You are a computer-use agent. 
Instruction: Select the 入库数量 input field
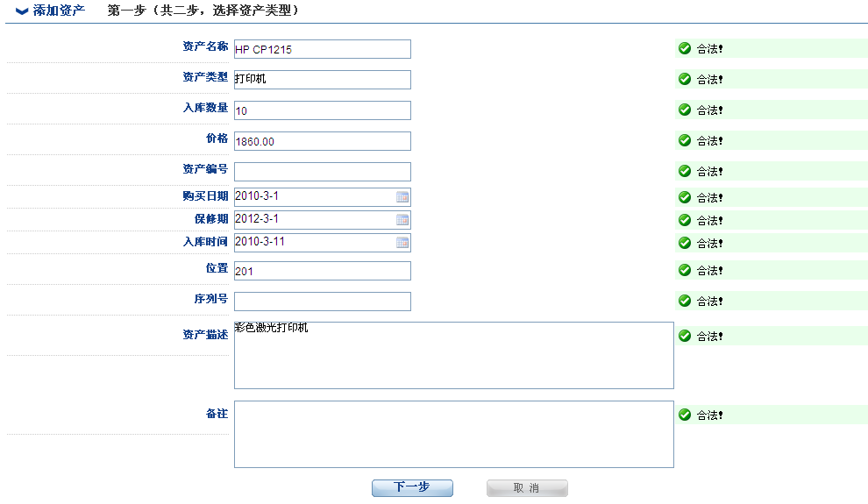click(322, 110)
